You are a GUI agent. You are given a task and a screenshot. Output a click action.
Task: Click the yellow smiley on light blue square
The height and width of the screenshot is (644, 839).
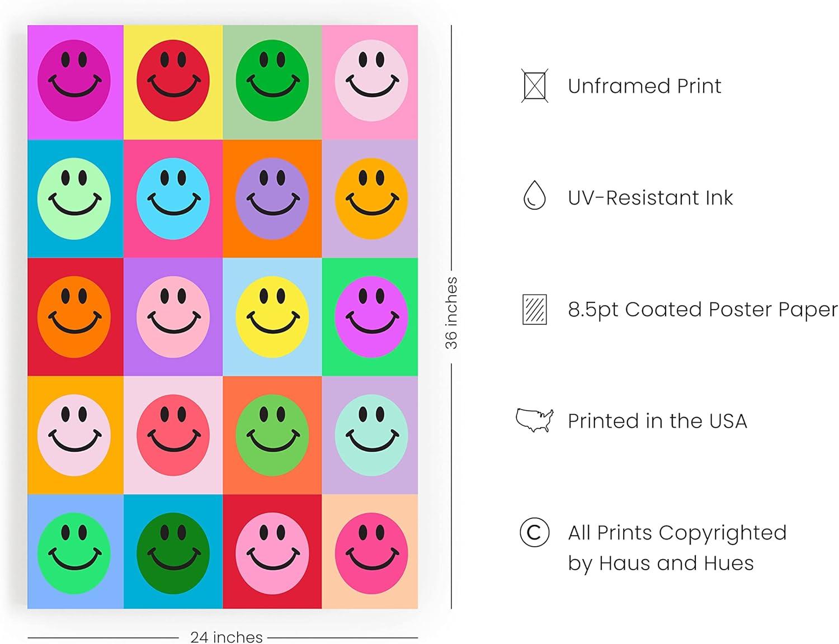point(272,317)
